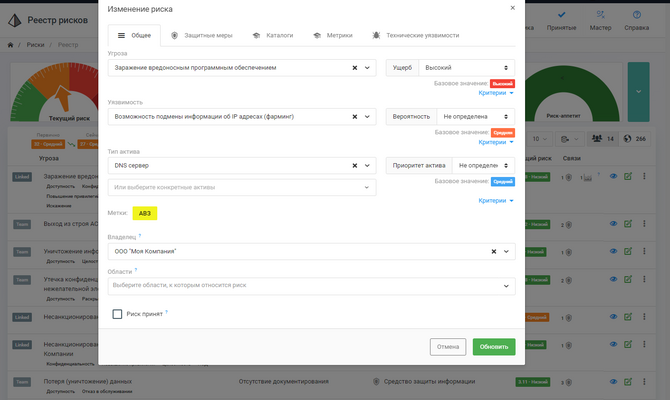This screenshot has width=670, height=400.
Task: Open the Риски breadcrumb link
Action: tap(35, 44)
